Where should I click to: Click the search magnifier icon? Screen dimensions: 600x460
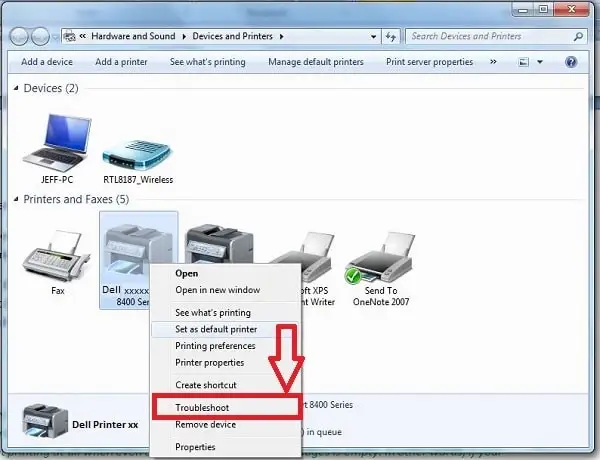(578, 36)
